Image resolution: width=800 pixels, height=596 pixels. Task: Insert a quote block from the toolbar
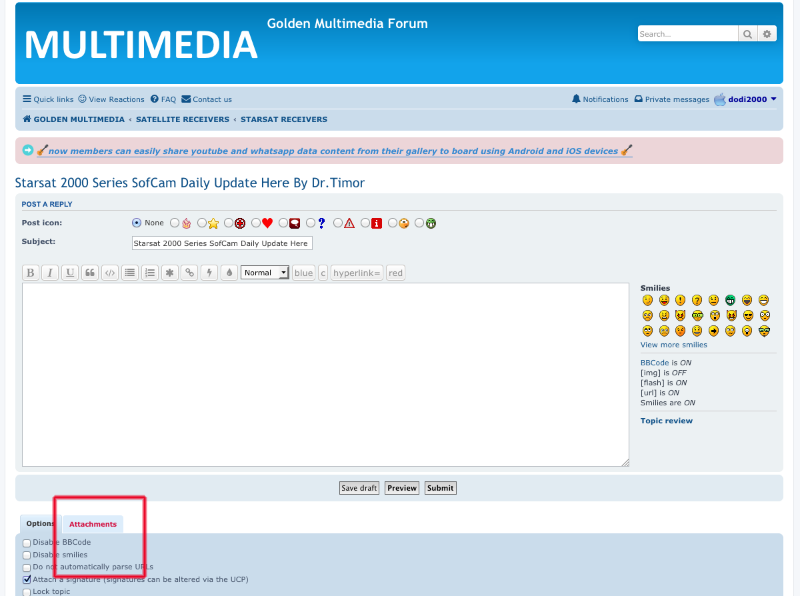[x=90, y=273]
